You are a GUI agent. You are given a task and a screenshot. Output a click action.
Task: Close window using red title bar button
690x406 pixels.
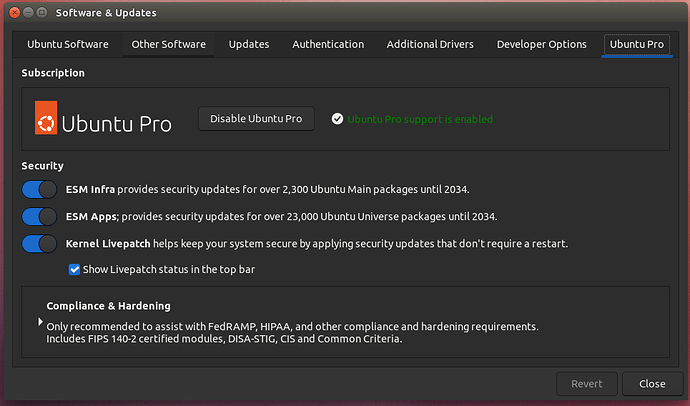(x=15, y=13)
